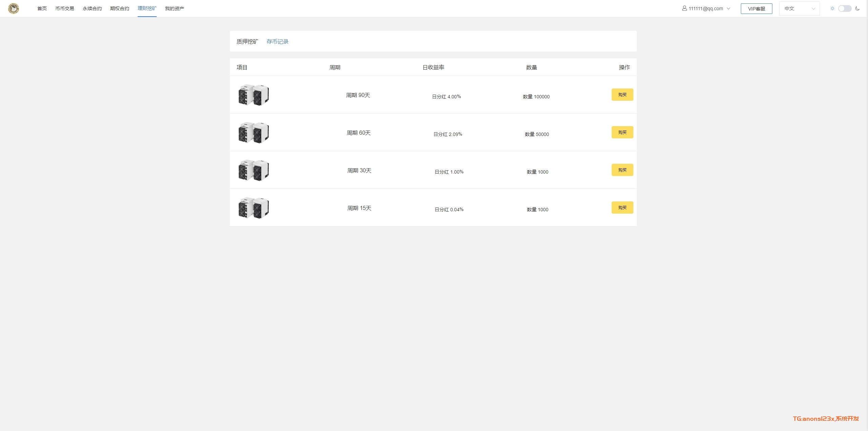Click the 60-day miner image
Viewport: 868px width, 431px height.
click(254, 133)
